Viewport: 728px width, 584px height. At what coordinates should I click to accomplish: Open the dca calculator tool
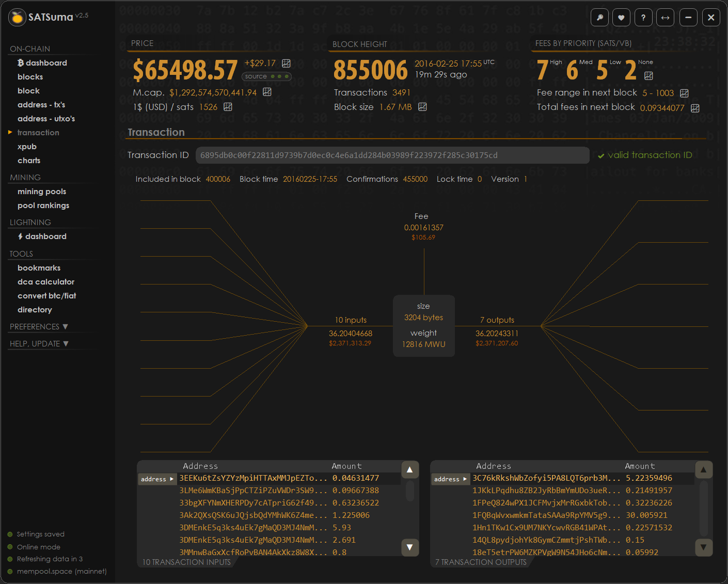(46, 282)
